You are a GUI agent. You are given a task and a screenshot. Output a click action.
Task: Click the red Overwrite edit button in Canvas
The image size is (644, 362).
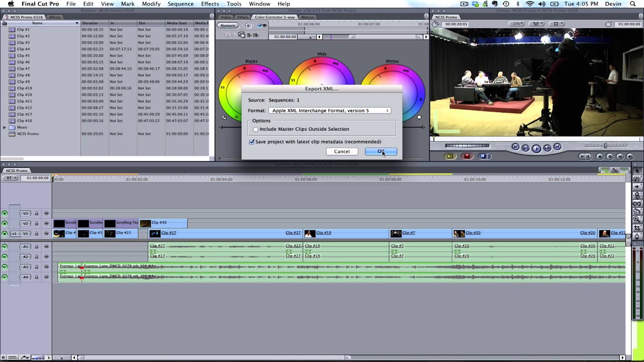(x=467, y=156)
